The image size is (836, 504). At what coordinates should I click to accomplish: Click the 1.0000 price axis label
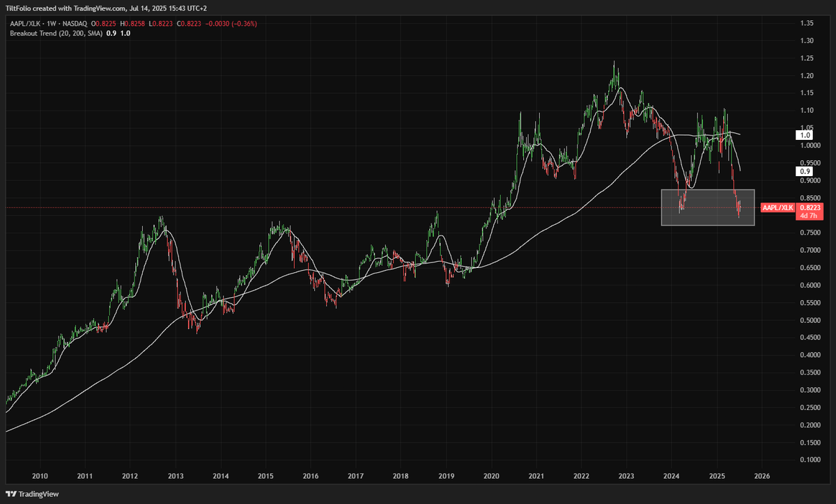click(x=810, y=145)
